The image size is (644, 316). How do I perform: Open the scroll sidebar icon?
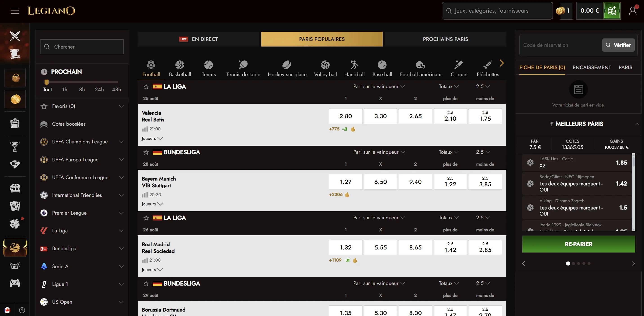(15, 54)
